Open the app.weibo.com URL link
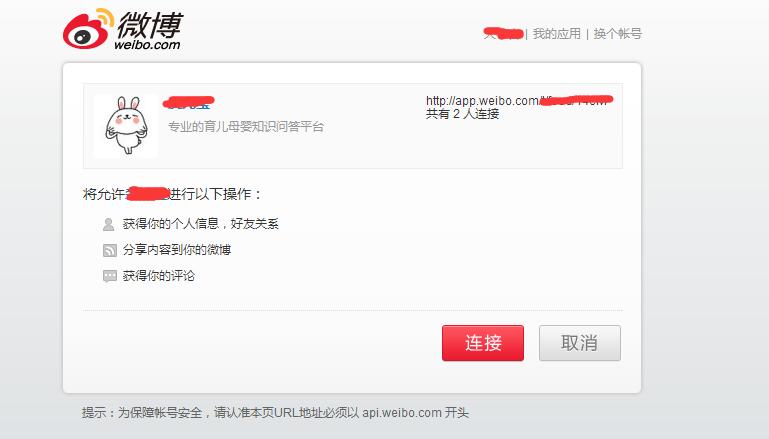This screenshot has height=439, width=769. point(519,101)
